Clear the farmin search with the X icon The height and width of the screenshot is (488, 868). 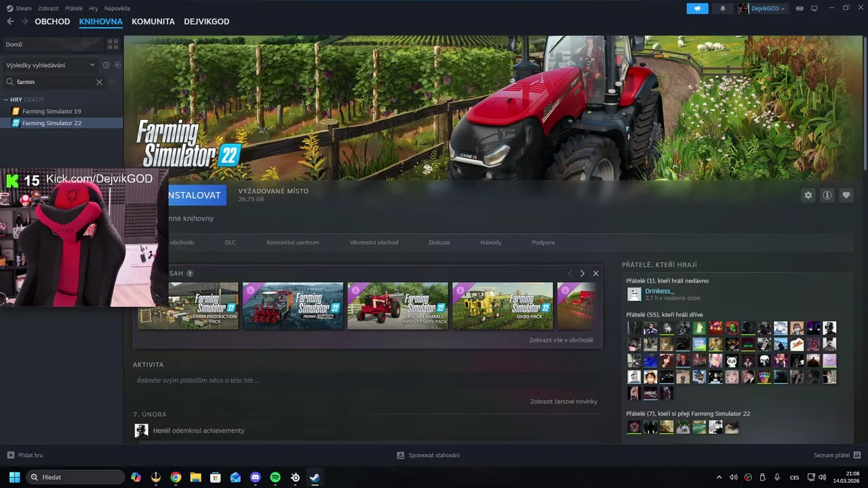click(x=99, y=82)
